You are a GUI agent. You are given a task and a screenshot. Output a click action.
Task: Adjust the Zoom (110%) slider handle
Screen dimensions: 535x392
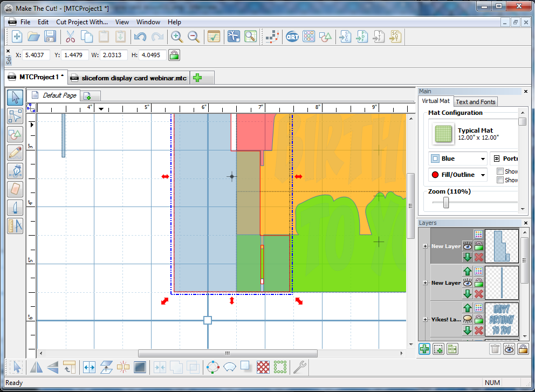click(445, 203)
